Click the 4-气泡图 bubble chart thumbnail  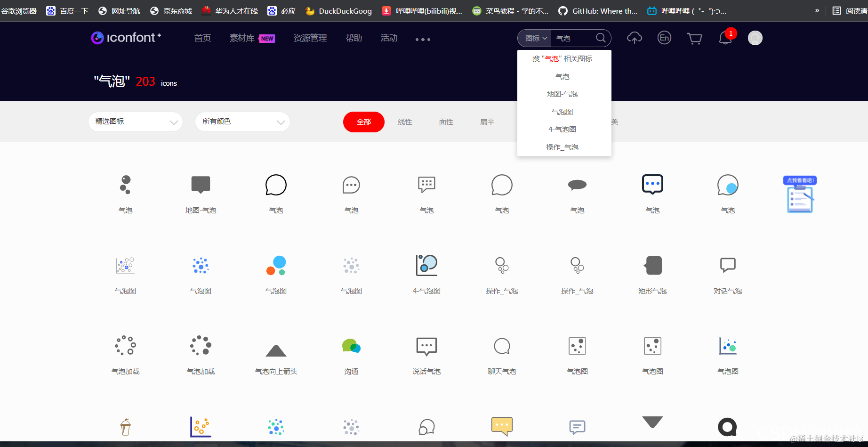pyautogui.click(x=426, y=265)
